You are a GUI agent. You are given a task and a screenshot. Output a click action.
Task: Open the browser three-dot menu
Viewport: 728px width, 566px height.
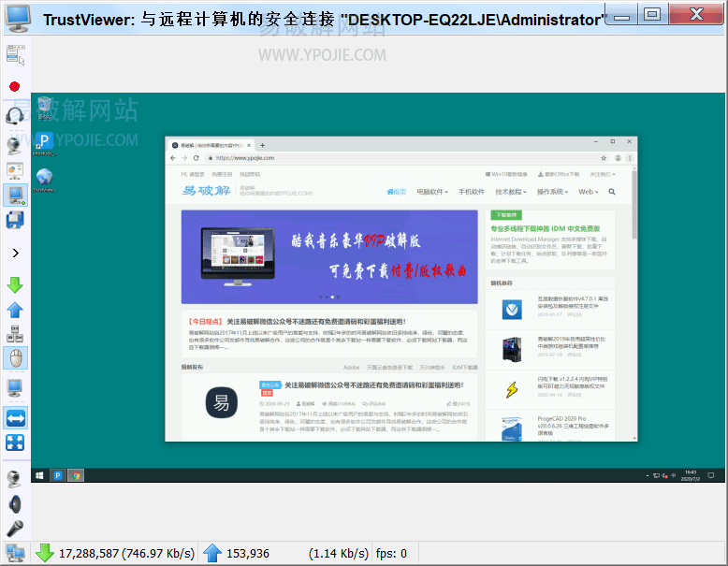coord(630,158)
